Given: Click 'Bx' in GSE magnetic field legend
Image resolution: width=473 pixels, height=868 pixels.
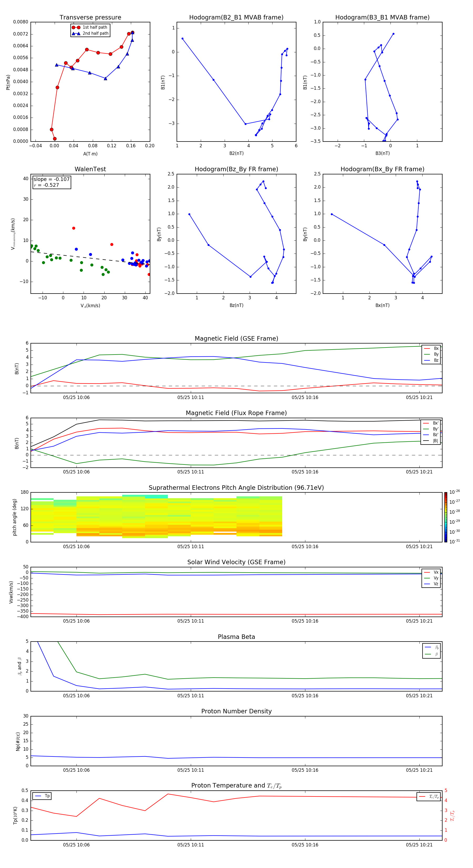Looking at the screenshot, I should 431,349.
